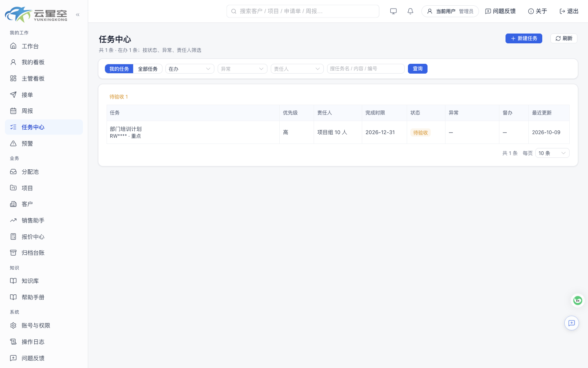Click the monitor screen icon in header
588x368 pixels.
394,11
